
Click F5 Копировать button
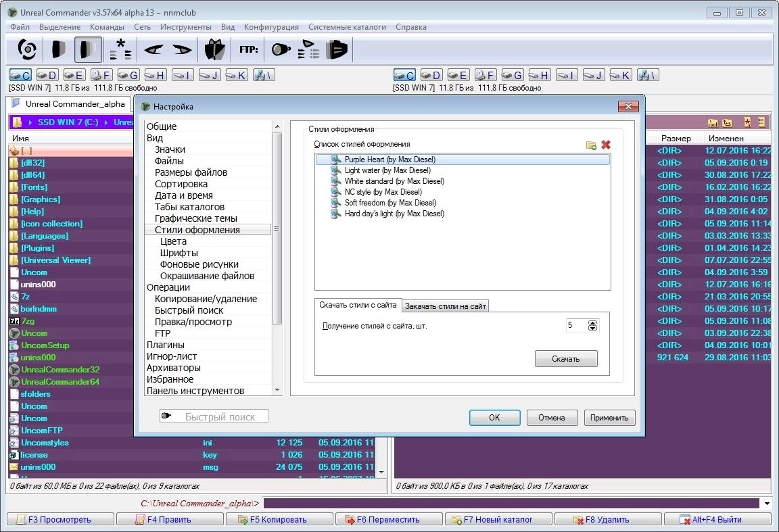(x=279, y=520)
